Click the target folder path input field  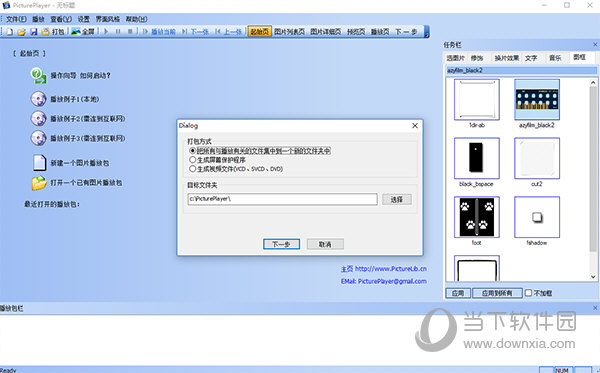[282, 199]
